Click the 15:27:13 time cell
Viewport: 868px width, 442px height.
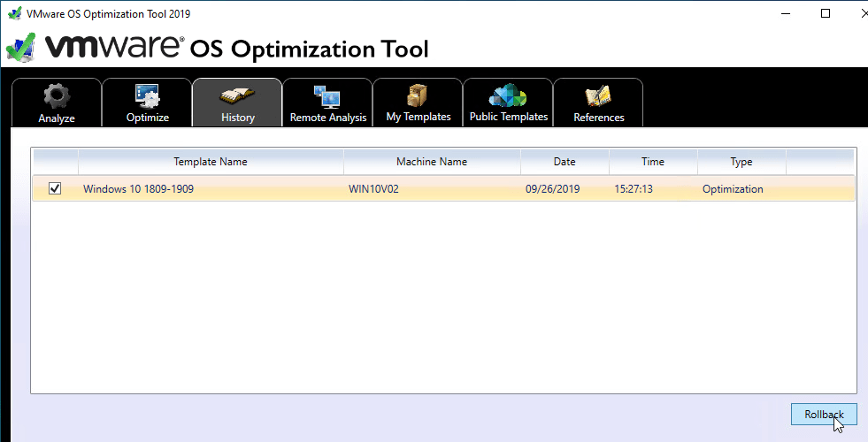[x=634, y=188]
